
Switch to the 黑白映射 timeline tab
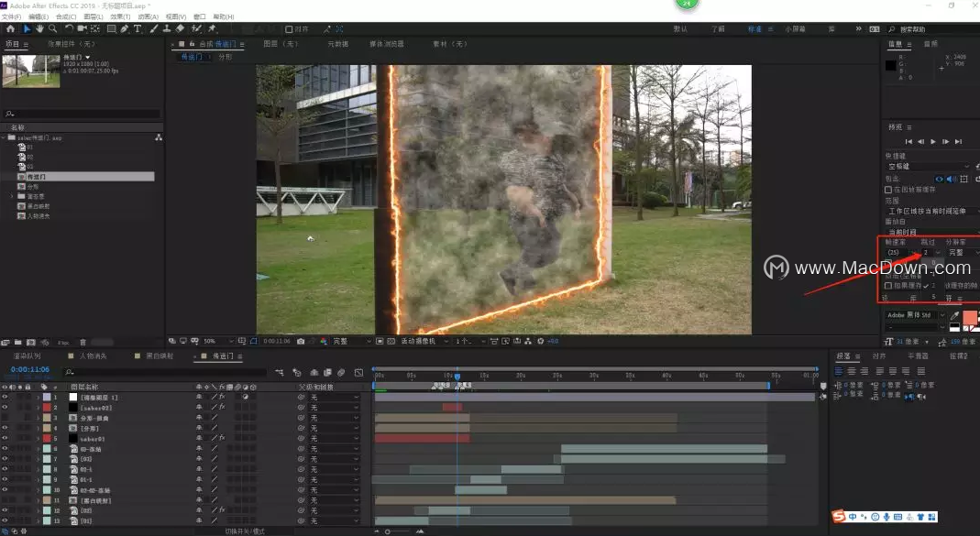pyautogui.click(x=156, y=356)
